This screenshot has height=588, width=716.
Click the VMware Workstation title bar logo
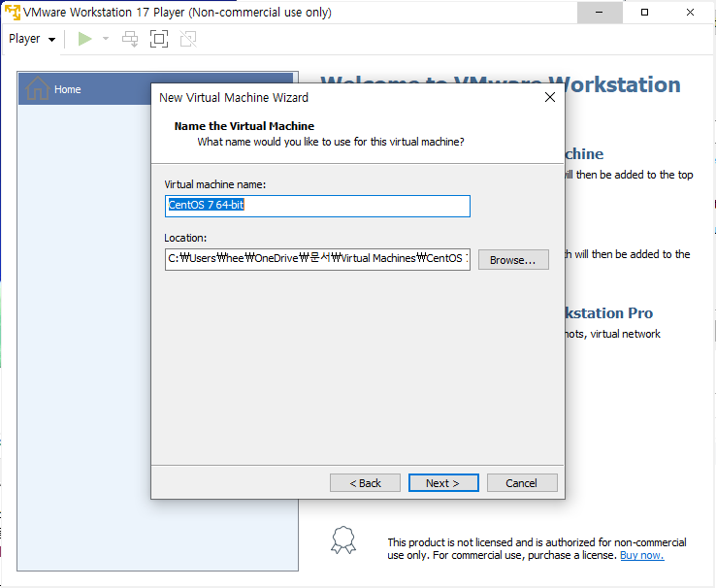pyautogui.click(x=13, y=13)
